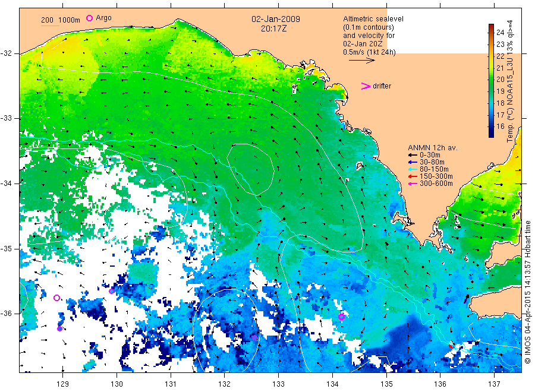Select the Argo float marker near 132.5°E, 36.4°S
Screen dimensions: 535x392
[x=254, y=338]
